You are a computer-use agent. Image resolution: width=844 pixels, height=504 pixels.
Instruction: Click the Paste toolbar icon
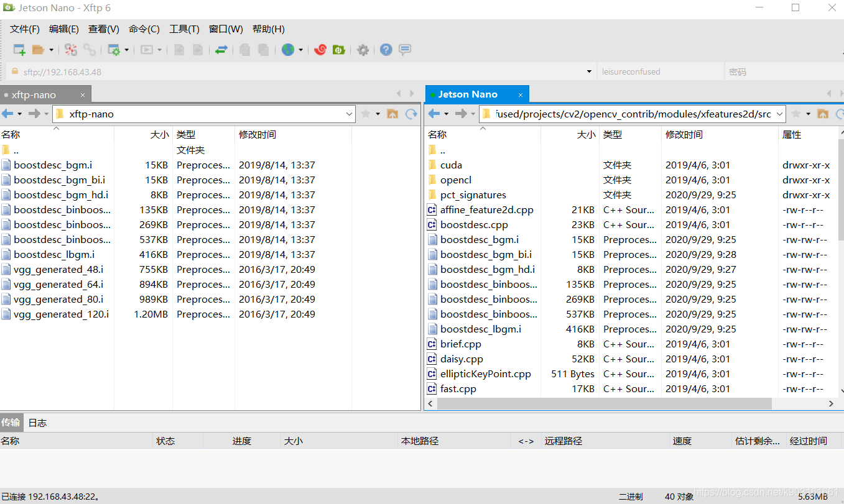pos(264,50)
